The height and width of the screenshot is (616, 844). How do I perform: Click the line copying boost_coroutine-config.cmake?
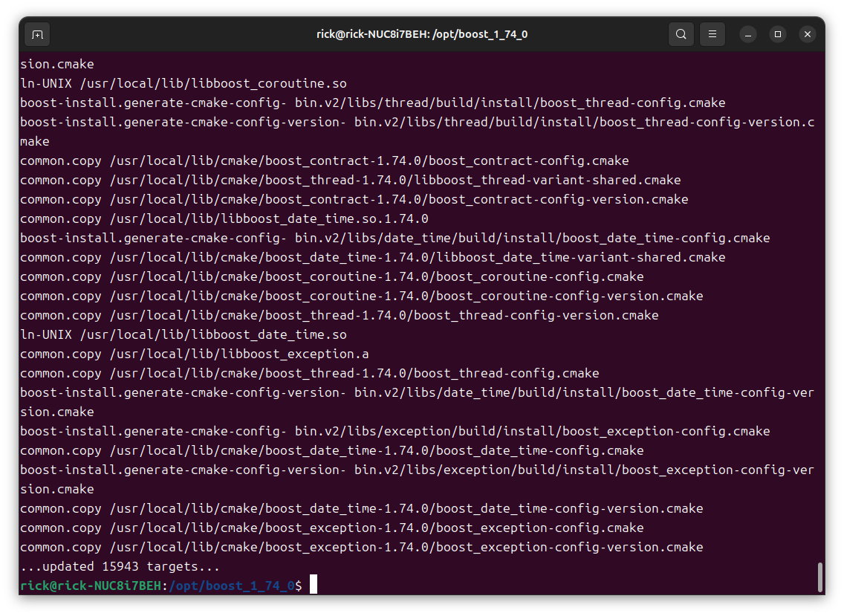332,276
